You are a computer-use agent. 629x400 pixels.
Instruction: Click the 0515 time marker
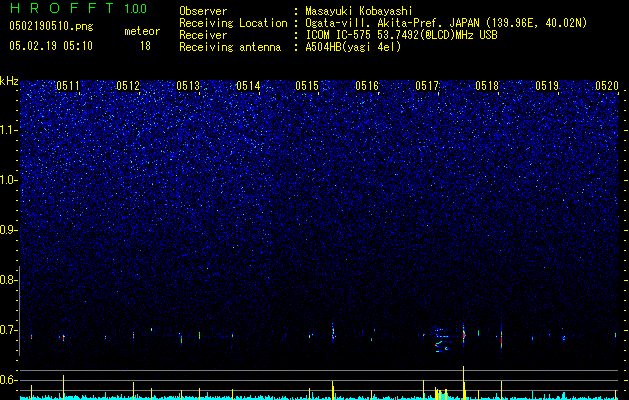pos(307,86)
